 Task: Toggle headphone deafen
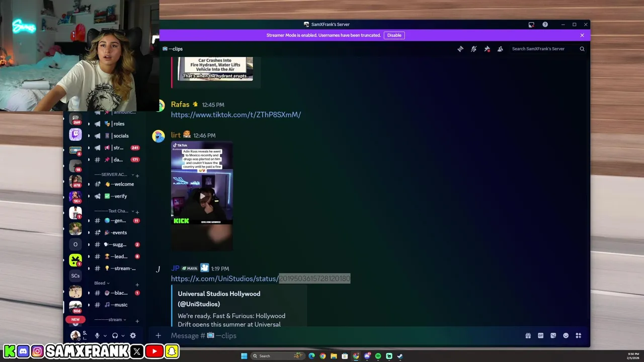pyautogui.click(x=115, y=335)
